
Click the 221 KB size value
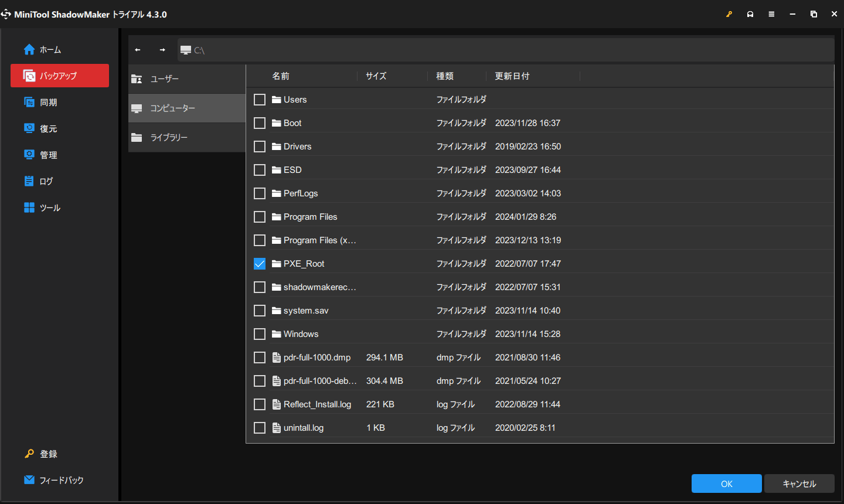pos(380,404)
